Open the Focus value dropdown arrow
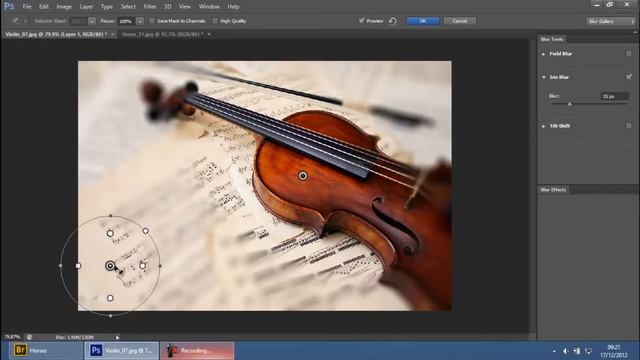 [x=140, y=21]
